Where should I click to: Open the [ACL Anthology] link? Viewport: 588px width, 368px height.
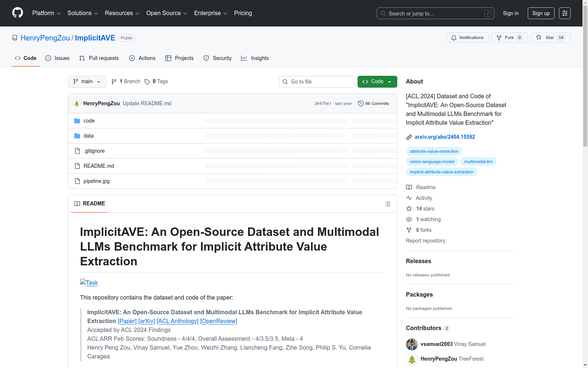tap(178, 321)
